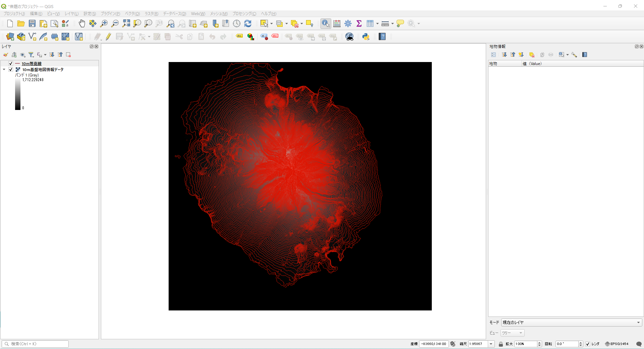Open the Python console
This screenshot has width=644, height=349.
click(366, 37)
